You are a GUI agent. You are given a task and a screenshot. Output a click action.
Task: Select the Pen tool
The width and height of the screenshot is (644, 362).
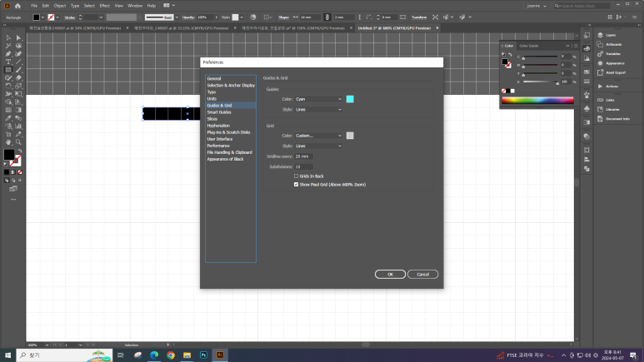click(x=8, y=54)
